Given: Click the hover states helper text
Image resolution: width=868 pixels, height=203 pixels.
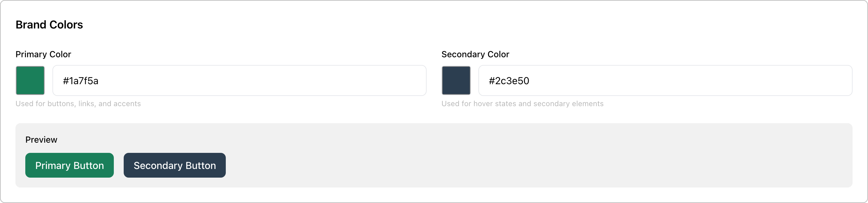Looking at the screenshot, I should (x=522, y=104).
